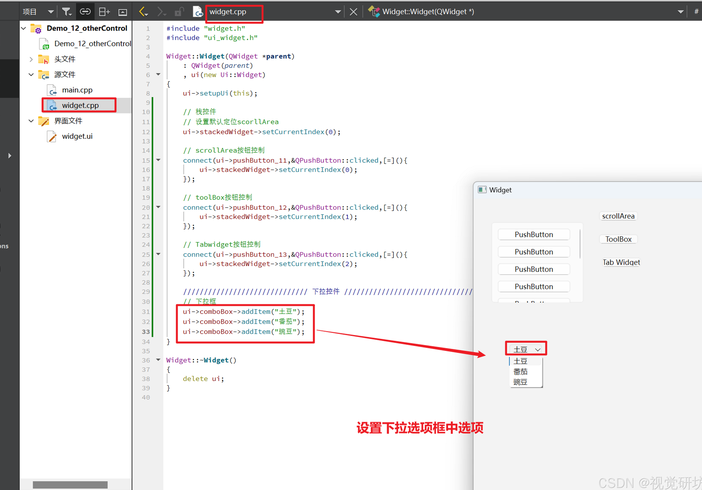Select the 头文件 folder label

click(x=64, y=59)
